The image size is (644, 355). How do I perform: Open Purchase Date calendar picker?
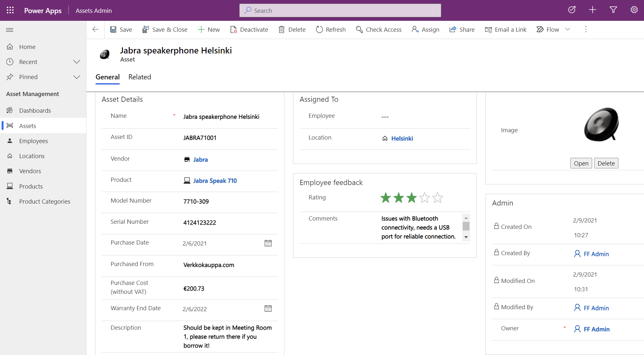268,243
